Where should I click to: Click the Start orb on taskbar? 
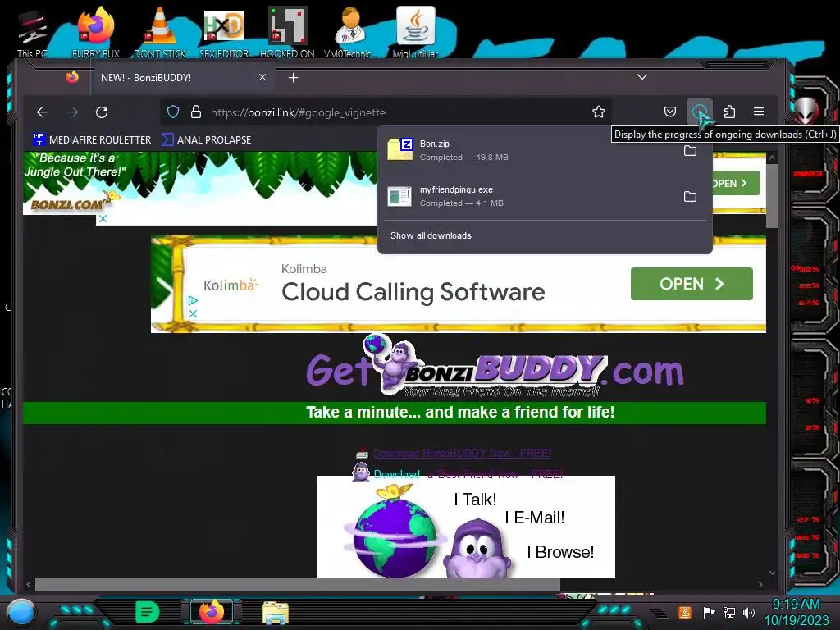[x=21, y=612]
